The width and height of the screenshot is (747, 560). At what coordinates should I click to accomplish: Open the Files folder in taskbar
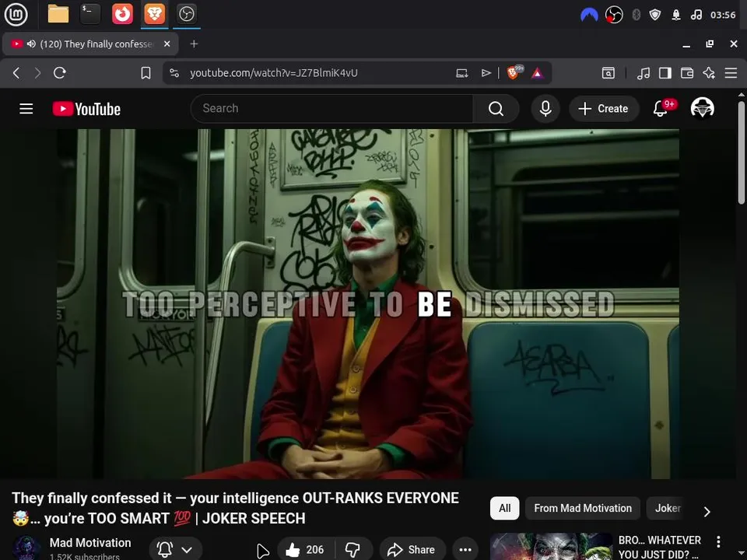58,14
